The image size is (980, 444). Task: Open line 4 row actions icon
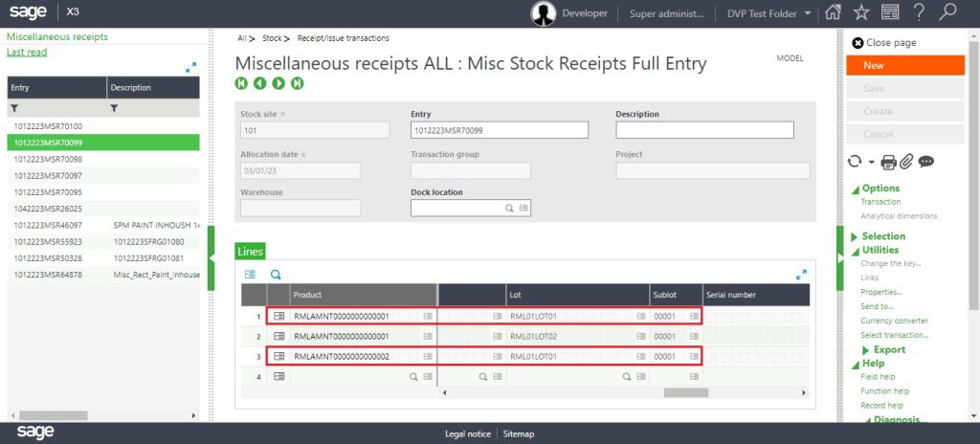coord(279,376)
